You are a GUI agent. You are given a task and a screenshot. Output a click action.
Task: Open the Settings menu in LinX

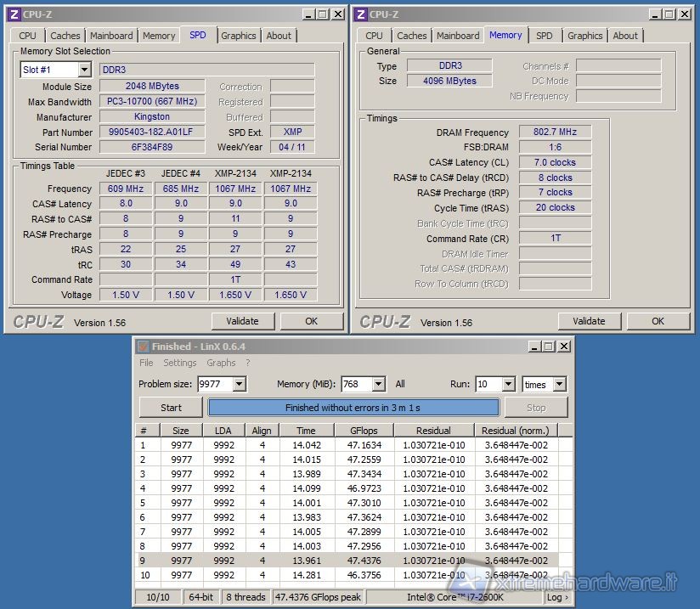pos(179,363)
